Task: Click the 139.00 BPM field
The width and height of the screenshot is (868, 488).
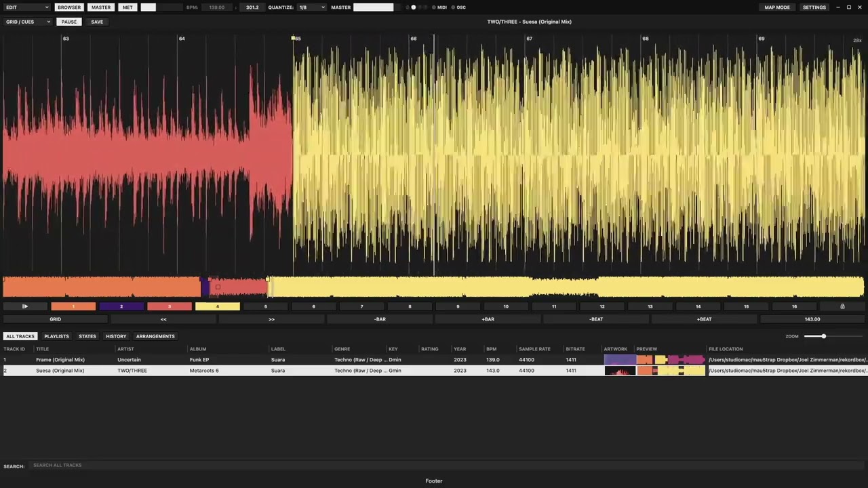Action: click(x=217, y=7)
